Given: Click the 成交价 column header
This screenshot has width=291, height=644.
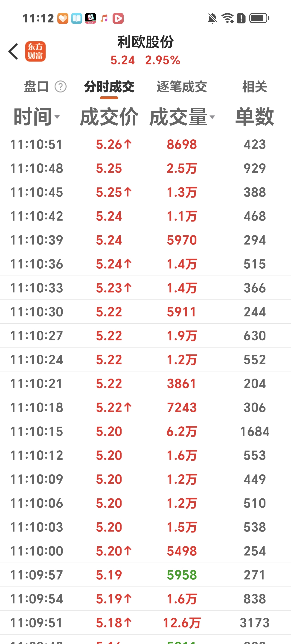Looking at the screenshot, I should tap(109, 117).
